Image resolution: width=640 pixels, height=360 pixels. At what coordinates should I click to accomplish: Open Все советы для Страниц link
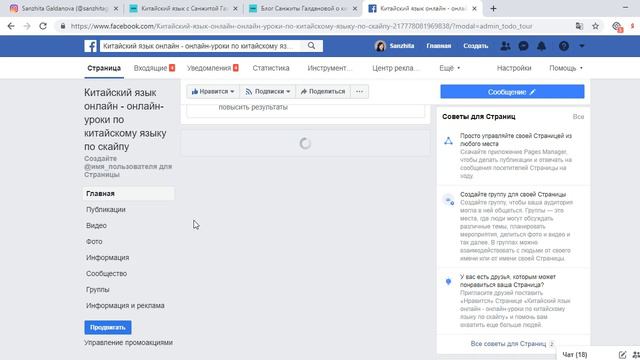click(x=508, y=344)
